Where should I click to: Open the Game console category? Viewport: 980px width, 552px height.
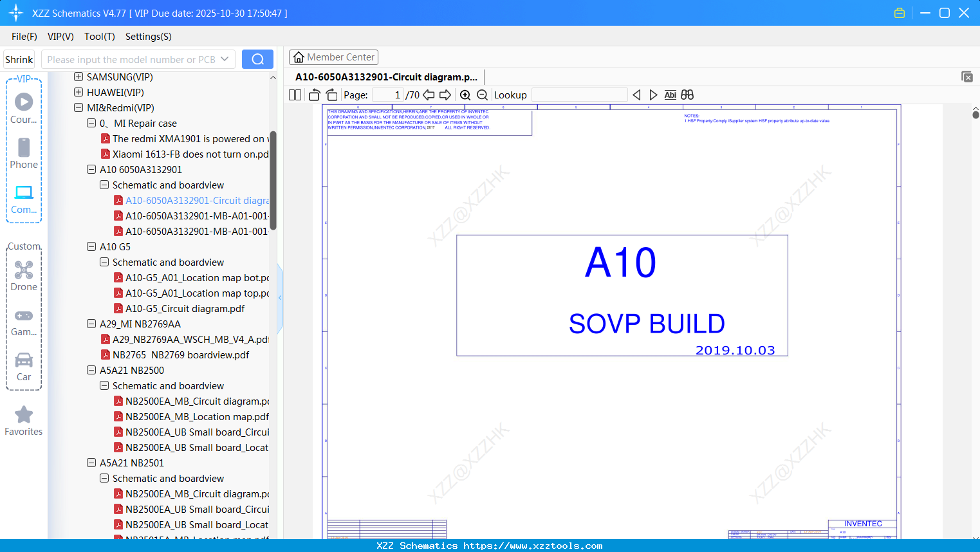point(24,322)
